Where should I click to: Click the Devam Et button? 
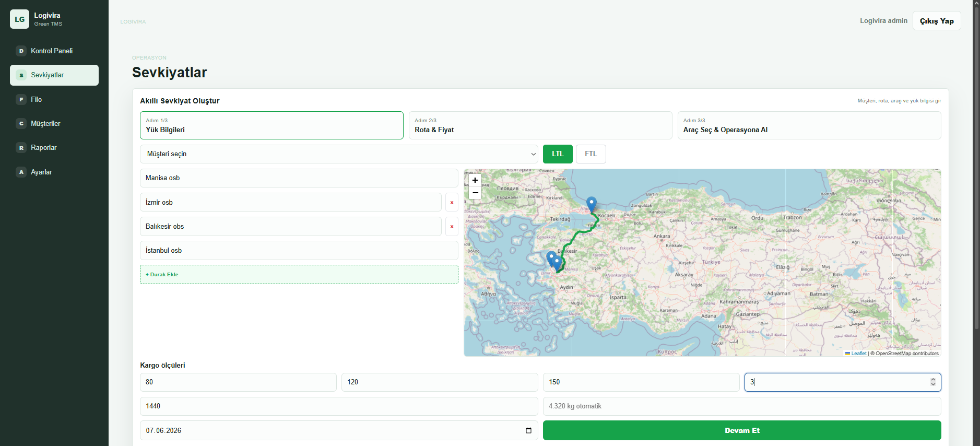(742, 430)
